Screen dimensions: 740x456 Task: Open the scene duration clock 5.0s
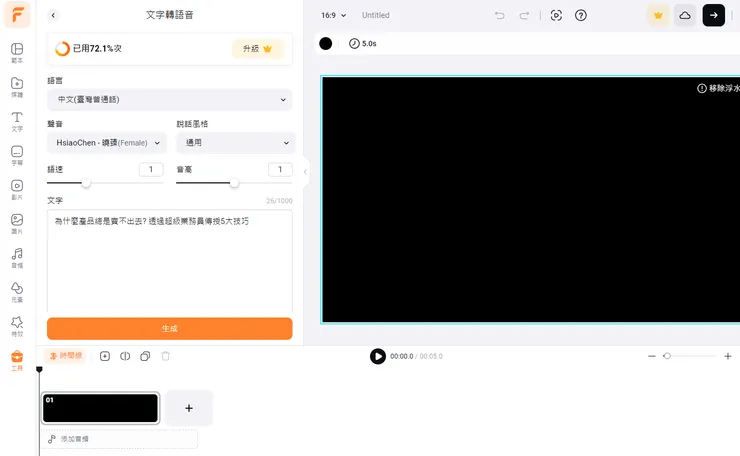point(362,43)
